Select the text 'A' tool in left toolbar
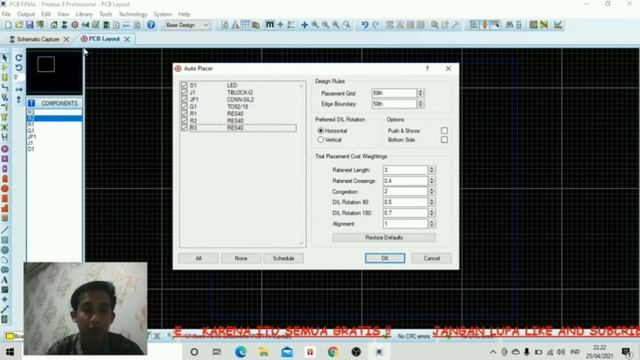640x360 pixels. [x=5, y=280]
